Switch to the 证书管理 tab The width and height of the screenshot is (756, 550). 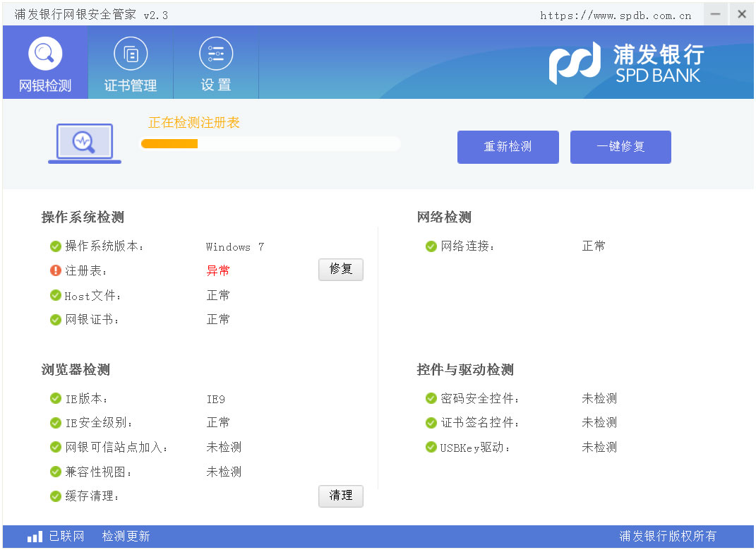click(131, 62)
